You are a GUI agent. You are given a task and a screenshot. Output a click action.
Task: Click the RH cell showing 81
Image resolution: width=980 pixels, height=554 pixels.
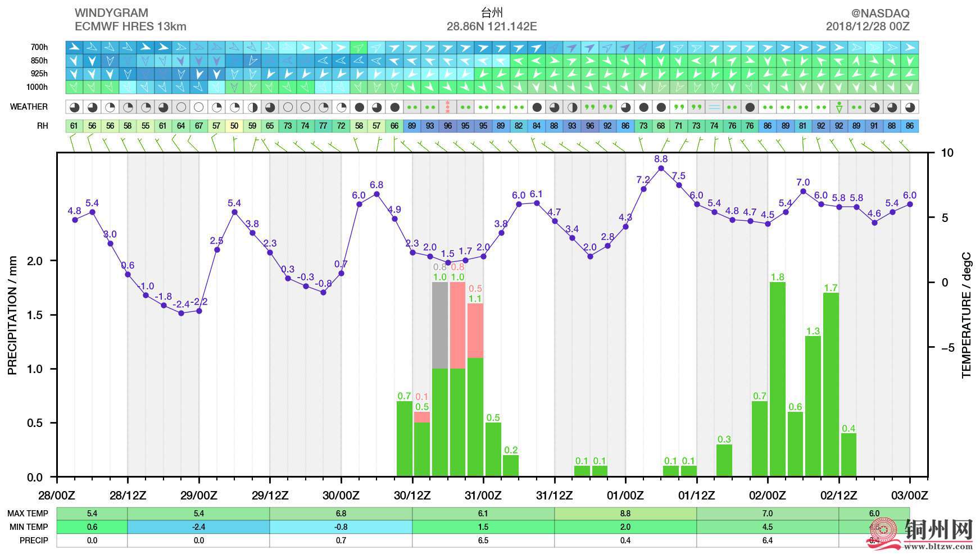pyautogui.click(x=803, y=126)
